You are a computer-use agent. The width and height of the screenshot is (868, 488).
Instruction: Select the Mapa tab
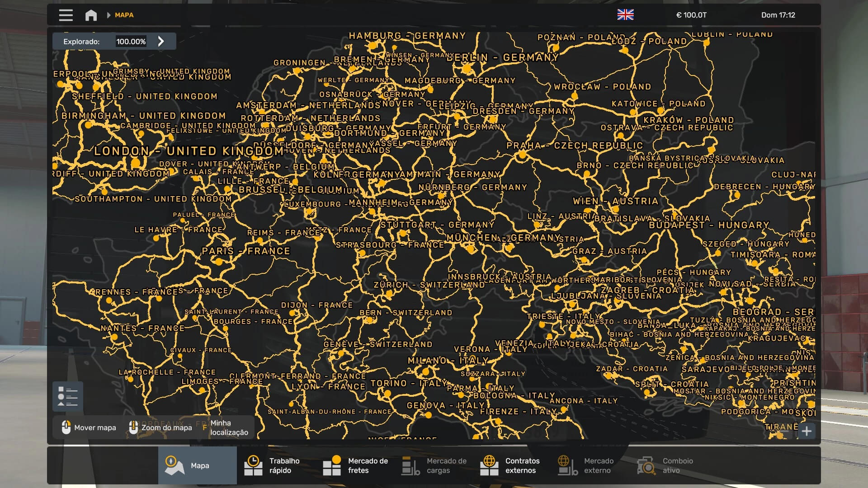(197, 465)
